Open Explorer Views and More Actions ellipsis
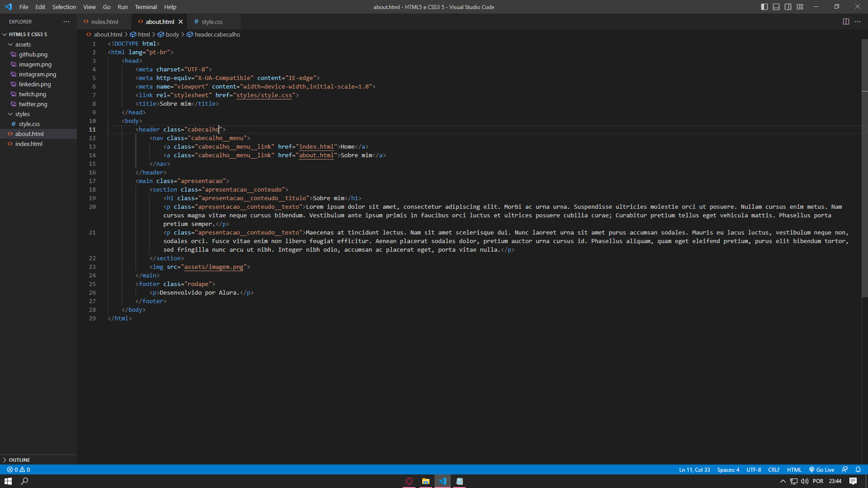Image resolution: width=868 pixels, height=488 pixels. 66,22
